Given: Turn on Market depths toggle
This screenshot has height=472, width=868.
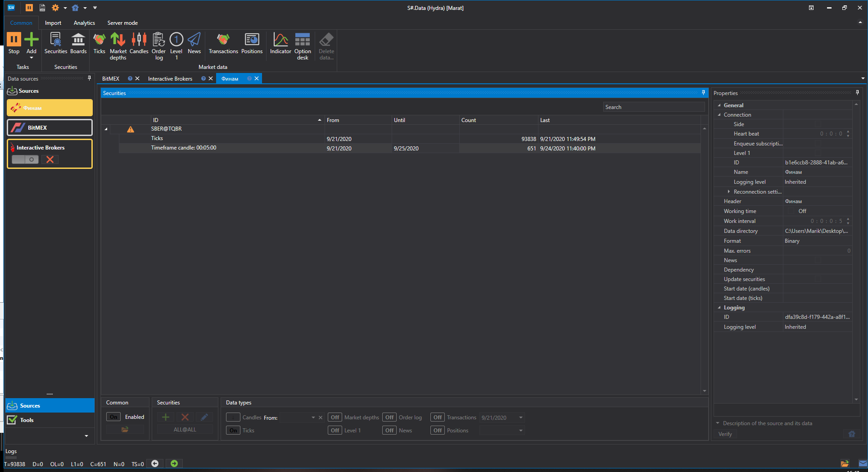Looking at the screenshot, I should 335,418.
